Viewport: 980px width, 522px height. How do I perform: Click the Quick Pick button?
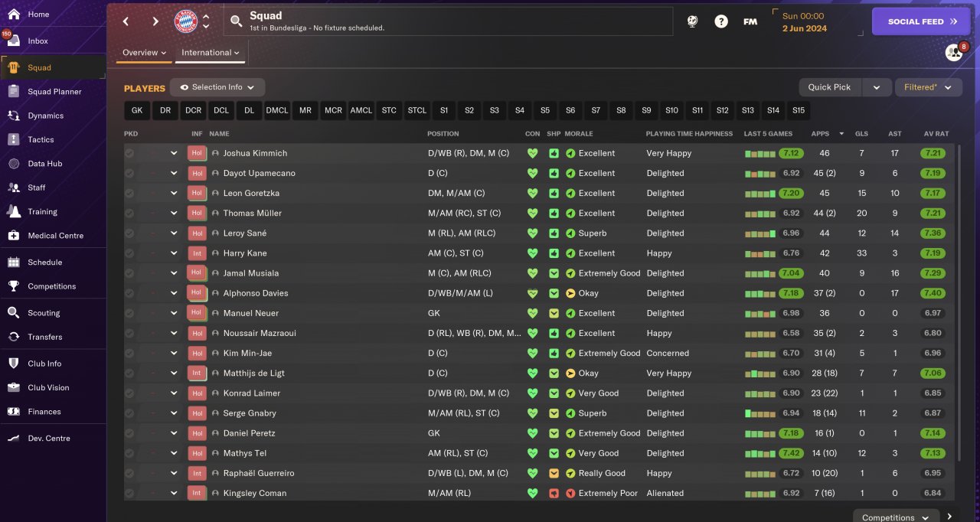pos(829,87)
